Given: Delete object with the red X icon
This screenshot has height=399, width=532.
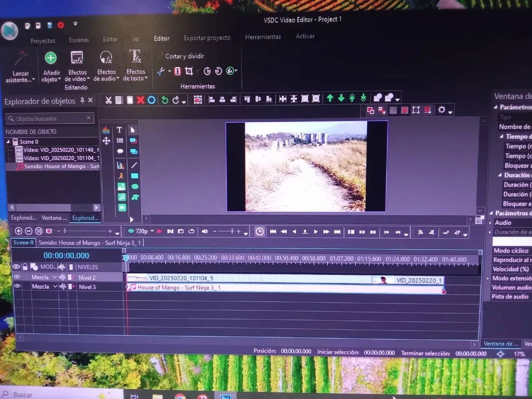Looking at the screenshot, I should [x=140, y=100].
